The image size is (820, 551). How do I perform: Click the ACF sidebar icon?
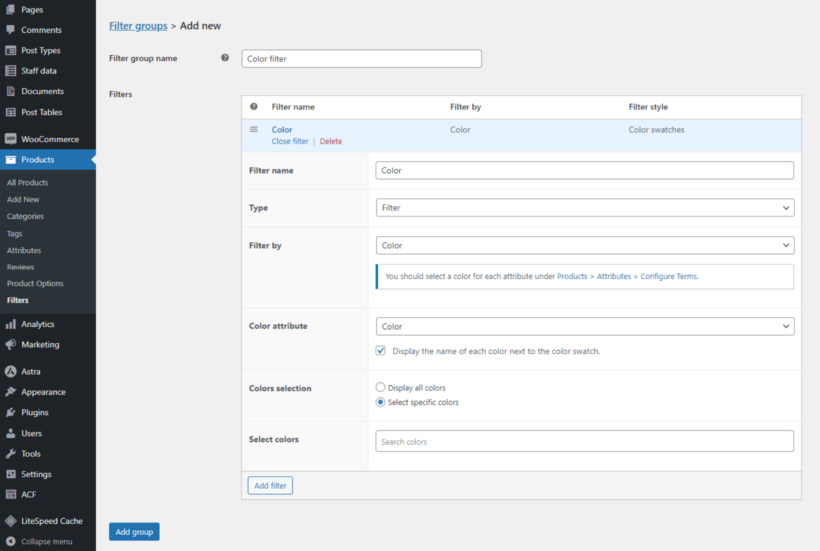(10, 495)
